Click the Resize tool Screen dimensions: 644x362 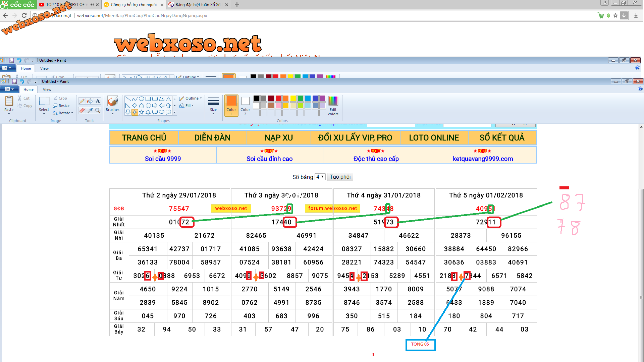click(61, 106)
